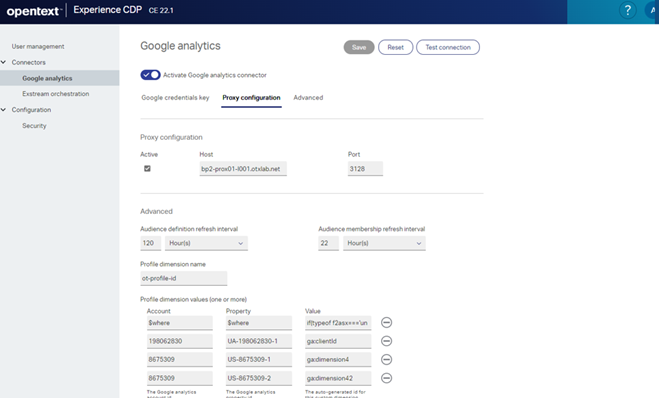Click the Reset button
This screenshot has width=659, height=398.
click(x=395, y=47)
